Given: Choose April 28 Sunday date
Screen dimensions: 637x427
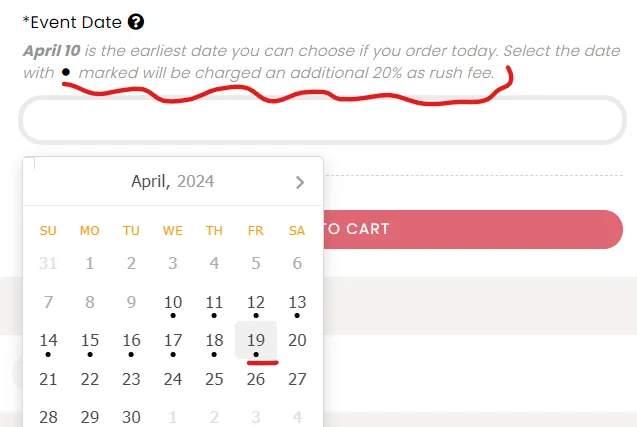Looking at the screenshot, I should (48, 417).
